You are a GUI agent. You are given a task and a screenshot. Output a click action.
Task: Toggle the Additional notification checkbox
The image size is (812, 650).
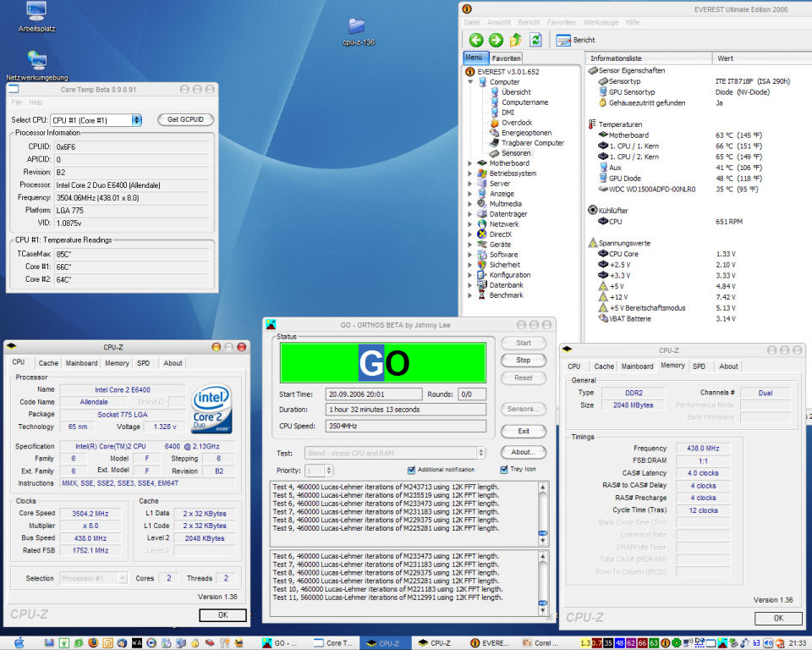pos(411,470)
